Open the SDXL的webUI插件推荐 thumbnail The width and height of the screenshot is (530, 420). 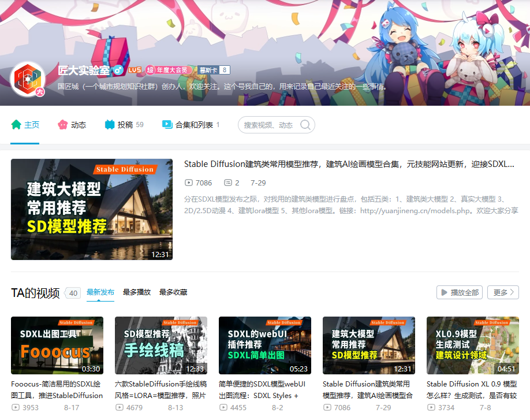point(264,345)
